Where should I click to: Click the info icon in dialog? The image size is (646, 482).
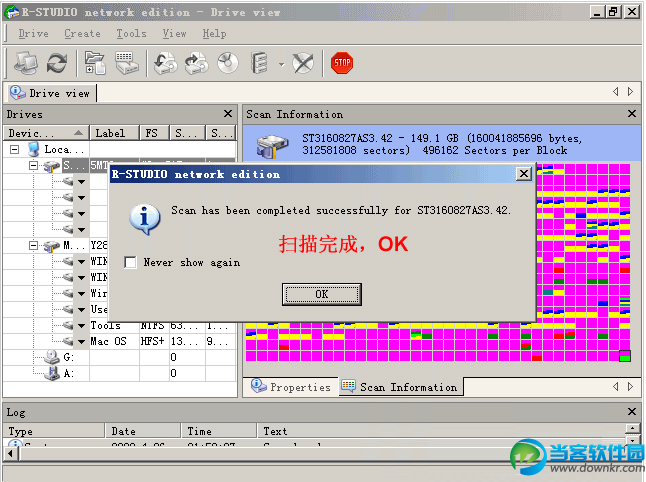click(144, 219)
